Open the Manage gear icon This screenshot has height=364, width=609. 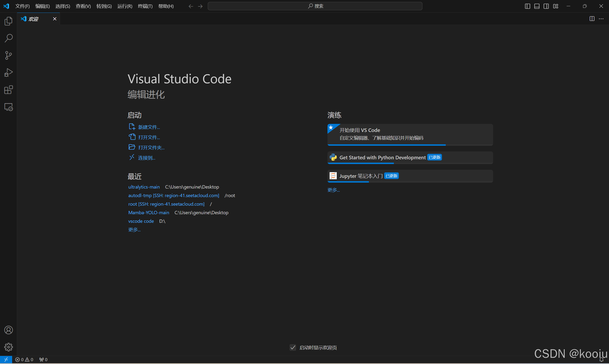click(8, 347)
